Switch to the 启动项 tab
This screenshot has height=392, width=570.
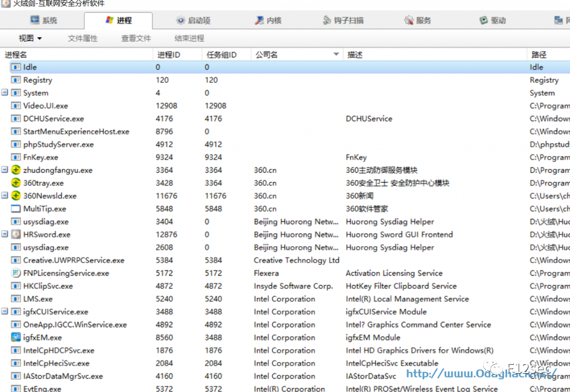193,21
